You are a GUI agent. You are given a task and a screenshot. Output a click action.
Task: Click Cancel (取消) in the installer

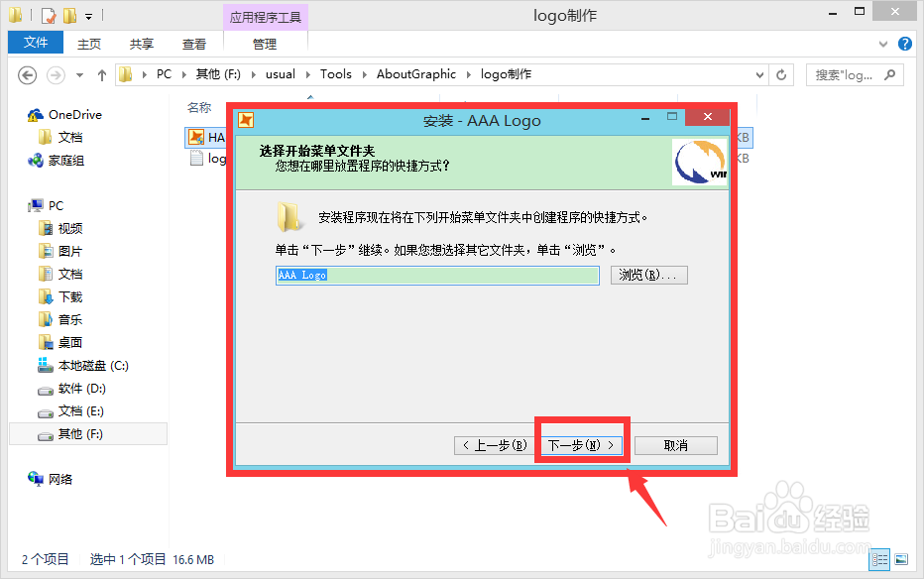pos(676,445)
